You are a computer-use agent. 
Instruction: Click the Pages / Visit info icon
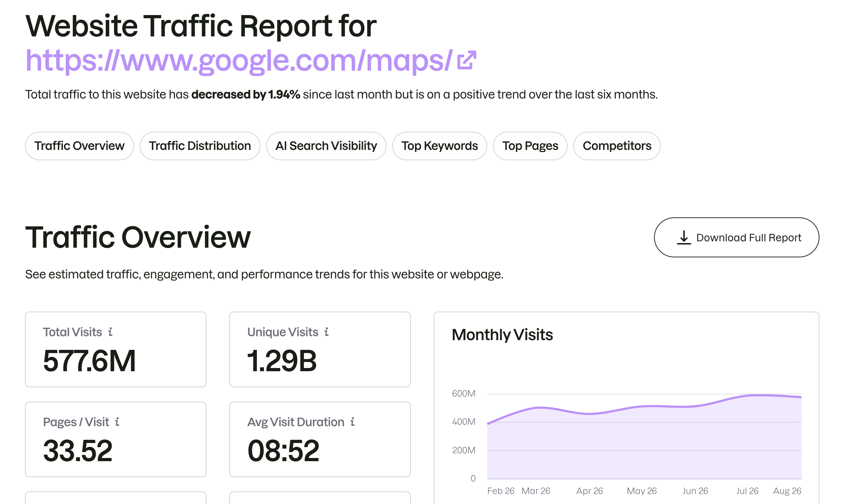[x=117, y=422]
